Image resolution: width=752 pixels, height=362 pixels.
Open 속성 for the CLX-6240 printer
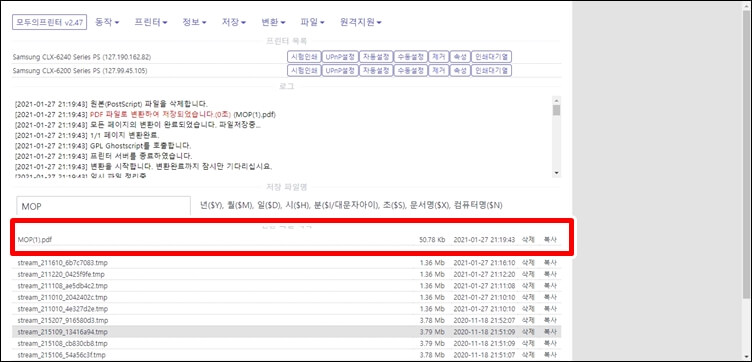(460, 57)
